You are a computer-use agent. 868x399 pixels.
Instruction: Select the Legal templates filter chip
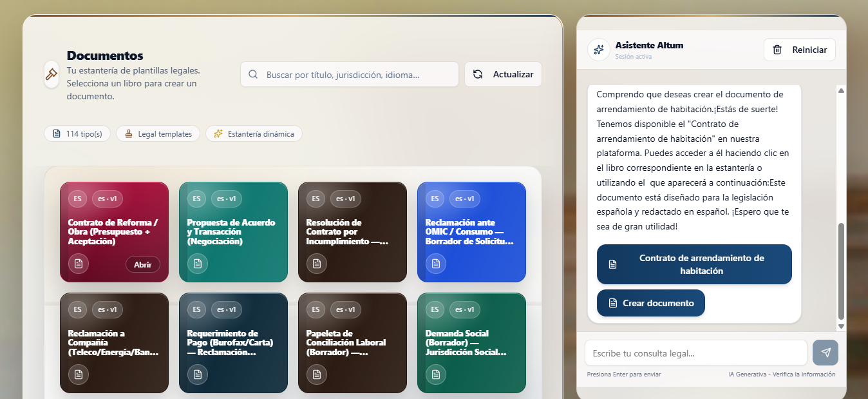click(x=158, y=133)
